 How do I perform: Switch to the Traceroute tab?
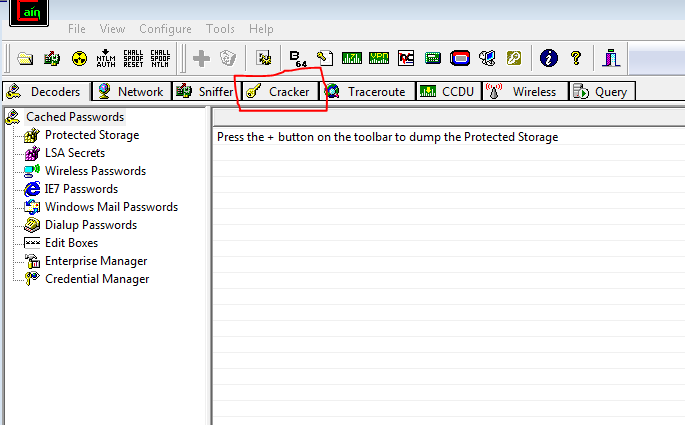(x=367, y=92)
